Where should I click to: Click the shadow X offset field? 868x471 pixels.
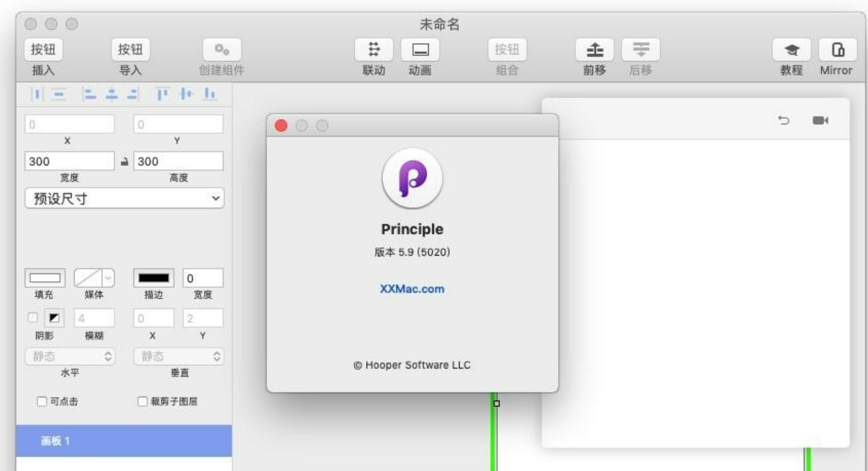154,318
